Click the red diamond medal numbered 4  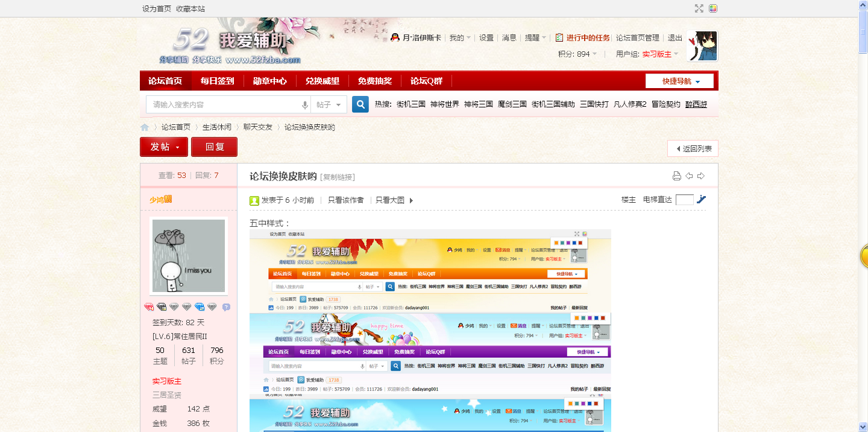click(x=149, y=307)
